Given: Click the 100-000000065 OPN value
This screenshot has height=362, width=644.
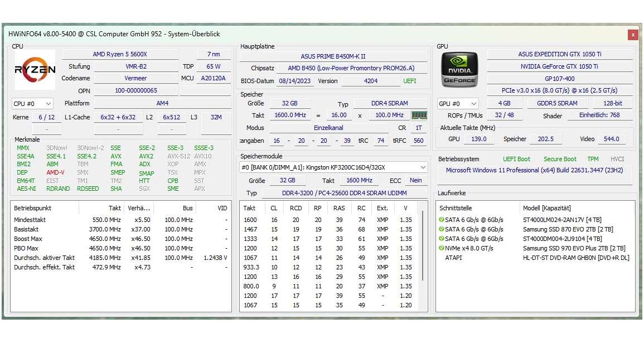Looking at the screenshot, I should (136, 90).
